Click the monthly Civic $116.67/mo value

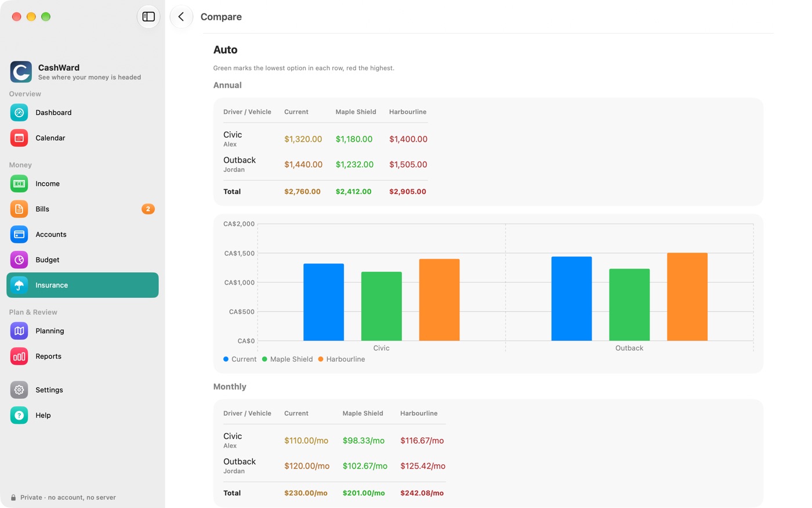(422, 441)
